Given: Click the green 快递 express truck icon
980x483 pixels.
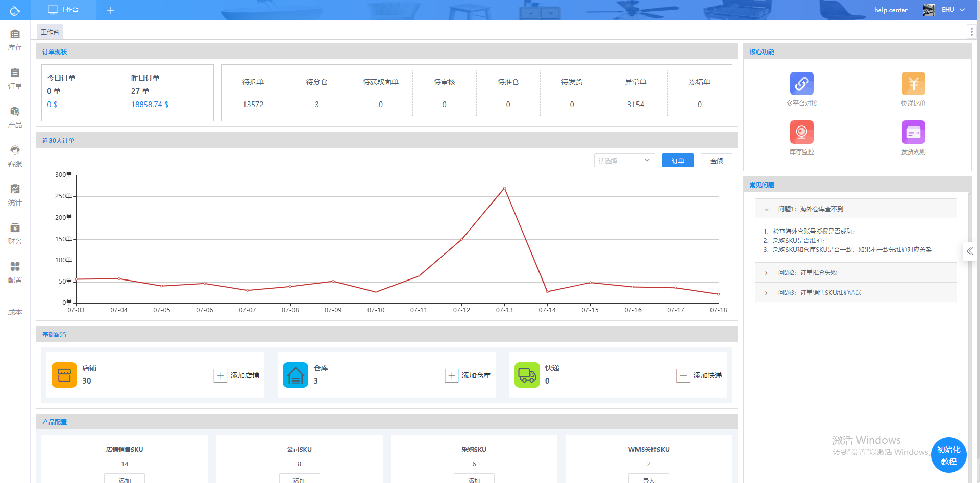Looking at the screenshot, I should [527, 375].
